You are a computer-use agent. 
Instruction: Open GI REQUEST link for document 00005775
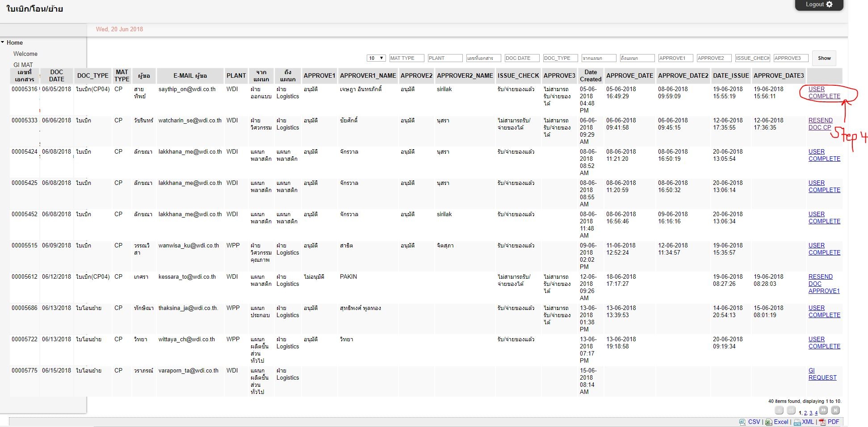822,374
